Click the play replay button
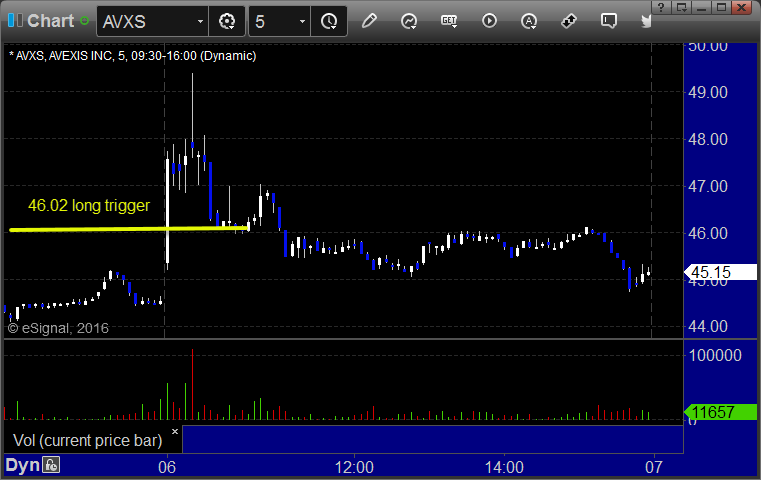Screen dimensions: 761x480 click(x=489, y=21)
